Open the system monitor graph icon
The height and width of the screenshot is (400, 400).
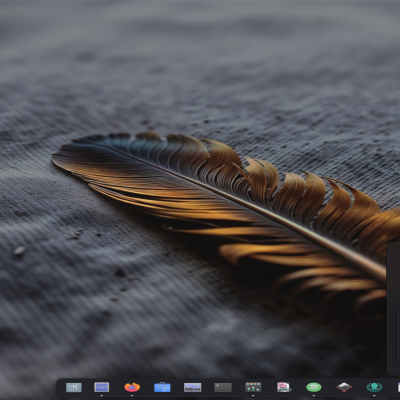click(193, 387)
